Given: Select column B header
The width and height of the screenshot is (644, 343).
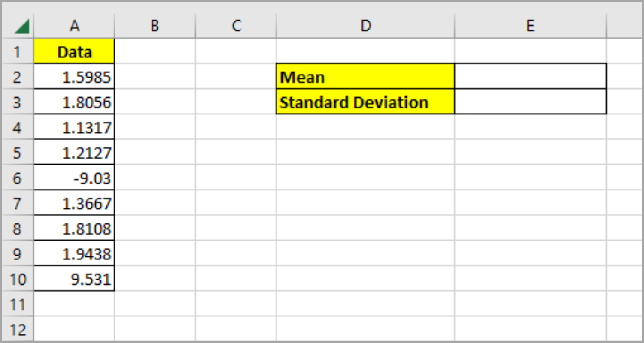Looking at the screenshot, I should point(155,25).
